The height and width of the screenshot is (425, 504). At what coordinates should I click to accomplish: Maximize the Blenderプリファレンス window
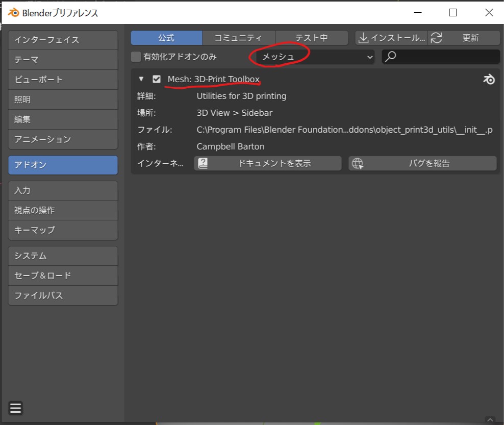pyautogui.click(x=453, y=13)
